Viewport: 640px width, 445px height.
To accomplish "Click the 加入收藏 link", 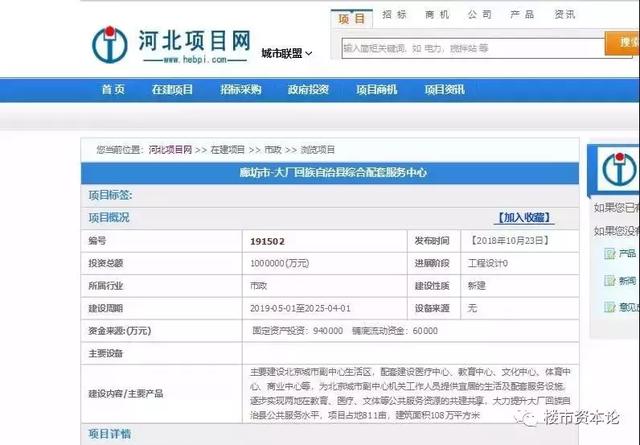I will [x=525, y=217].
